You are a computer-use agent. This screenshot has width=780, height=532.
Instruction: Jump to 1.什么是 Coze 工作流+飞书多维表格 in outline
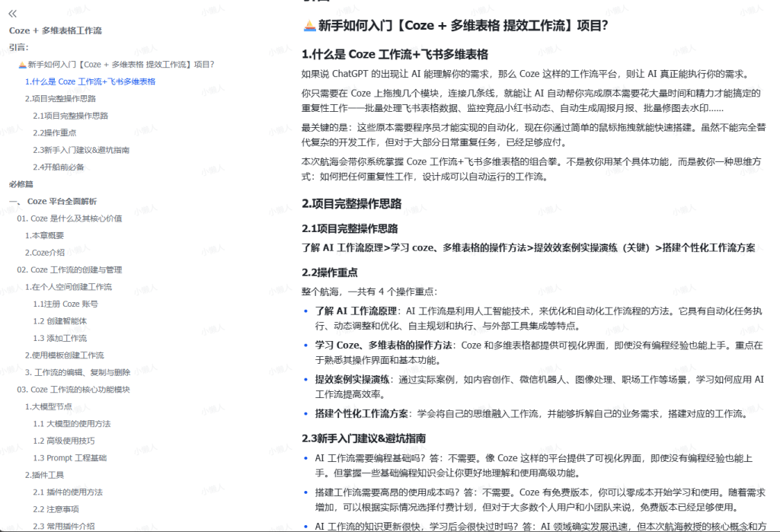pyautogui.click(x=90, y=81)
